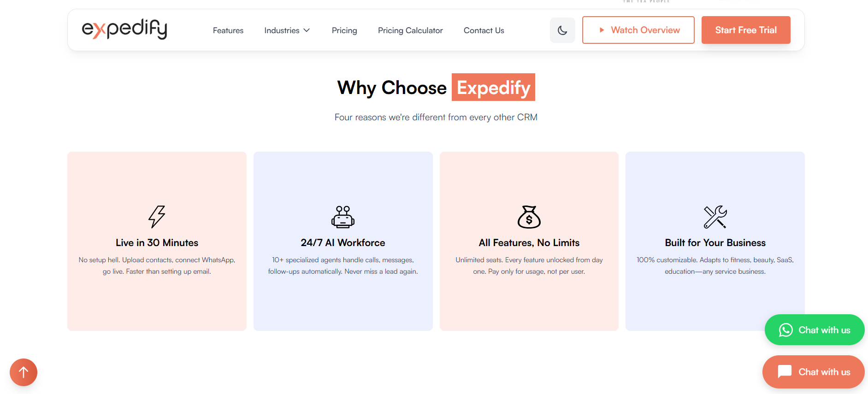868x394 pixels.
Task: Go to the Pricing page
Action: 344,30
